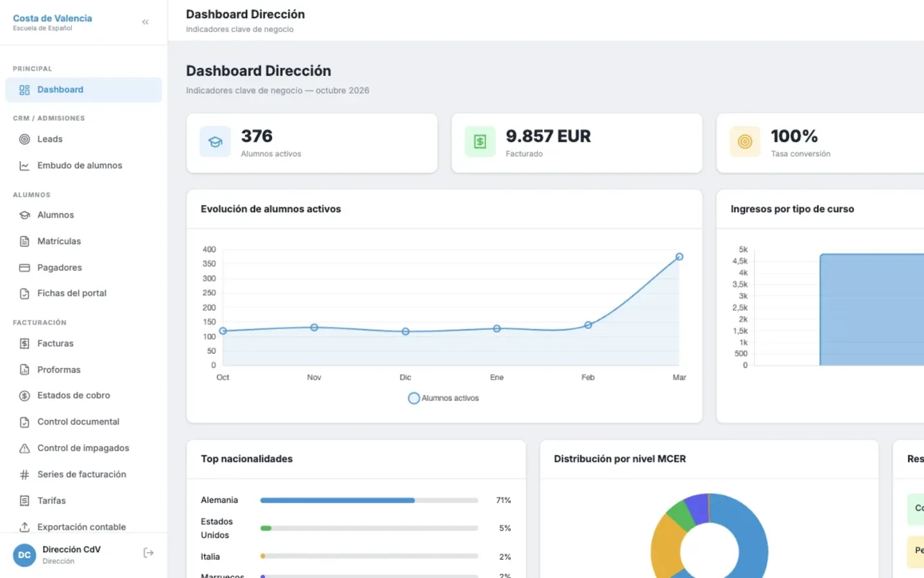Click the Dashboard grid icon
The height and width of the screenshot is (578, 924).
[x=24, y=90]
